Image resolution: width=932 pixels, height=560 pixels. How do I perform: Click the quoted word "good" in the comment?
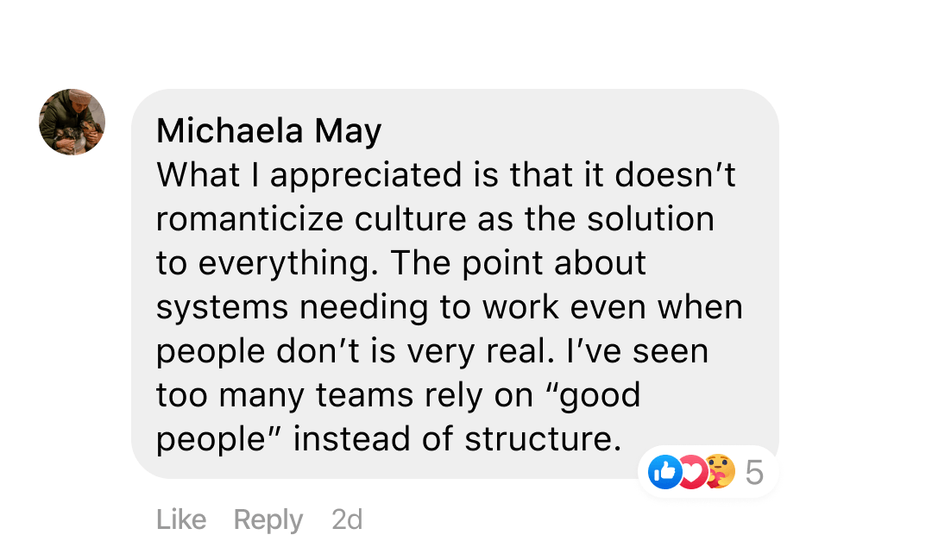pos(601,395)
